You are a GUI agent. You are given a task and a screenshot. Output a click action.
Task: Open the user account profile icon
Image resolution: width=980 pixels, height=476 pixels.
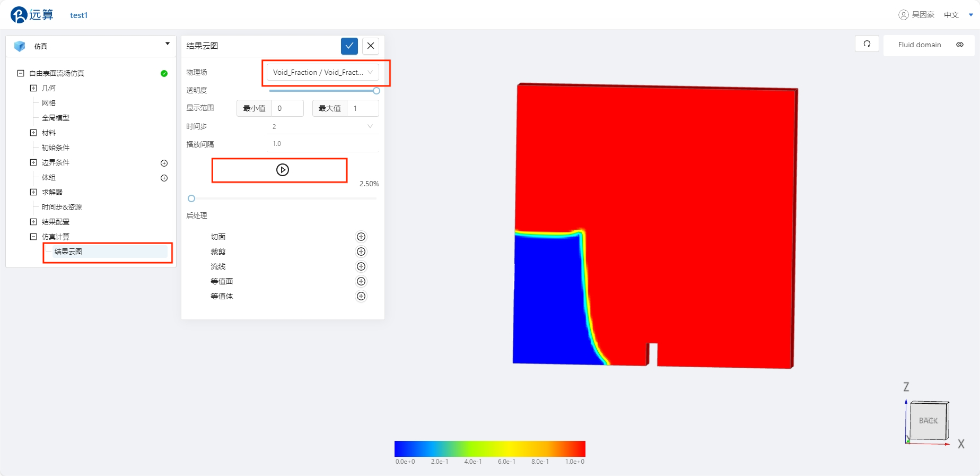pyautogui.click(x=903, y=15)
